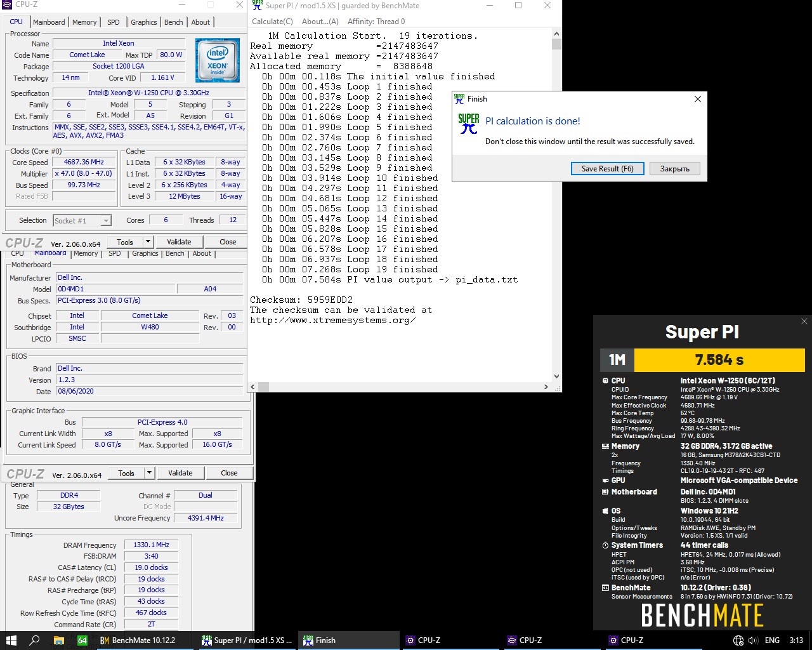Select the CPU tab in top CPU-Z window

(x=16, y=22)
